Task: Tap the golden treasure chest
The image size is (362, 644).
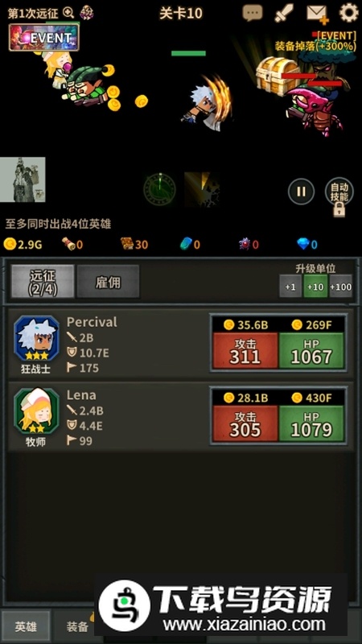Action: coord(278,76)
